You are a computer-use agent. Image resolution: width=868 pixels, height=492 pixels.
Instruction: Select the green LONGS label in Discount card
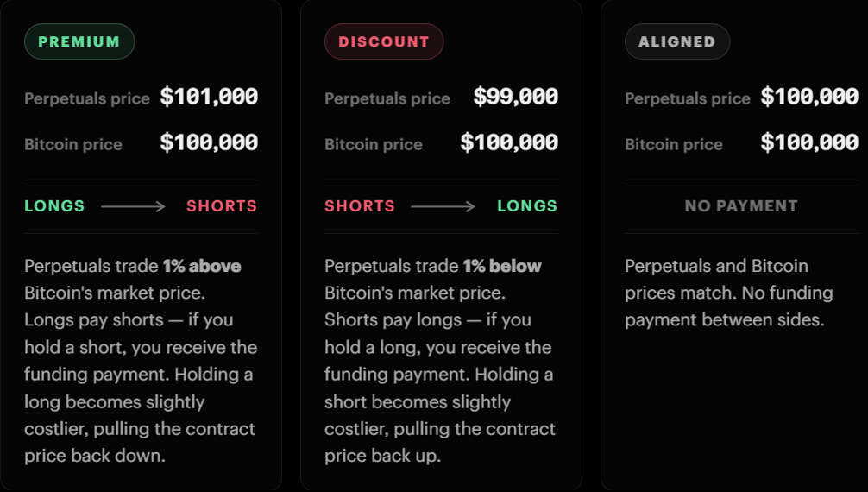[x=527, y=206]
